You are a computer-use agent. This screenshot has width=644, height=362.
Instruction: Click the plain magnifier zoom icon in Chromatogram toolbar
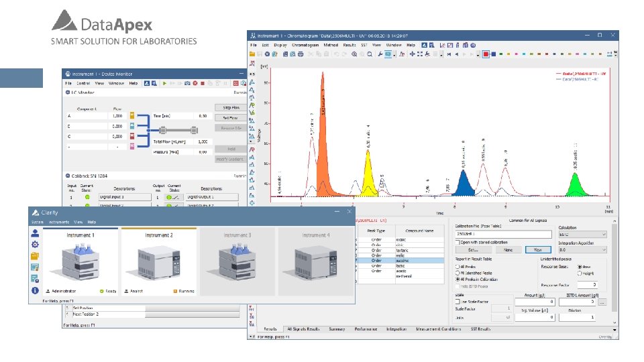[x=369, y=54]
